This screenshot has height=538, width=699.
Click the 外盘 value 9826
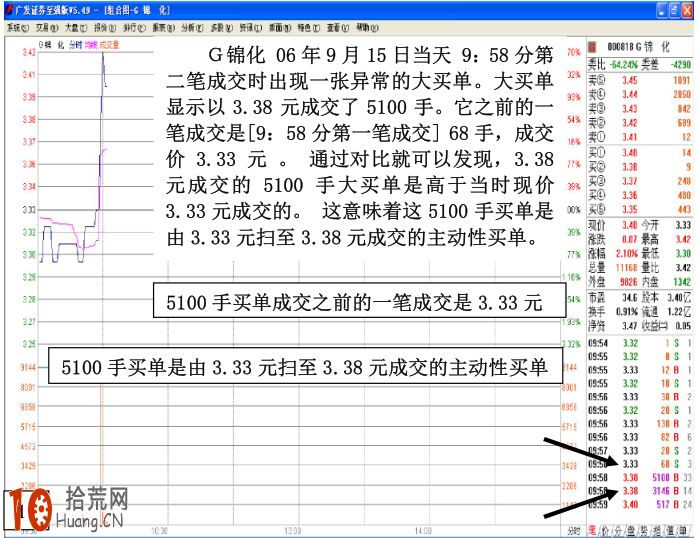pos(629,282)
